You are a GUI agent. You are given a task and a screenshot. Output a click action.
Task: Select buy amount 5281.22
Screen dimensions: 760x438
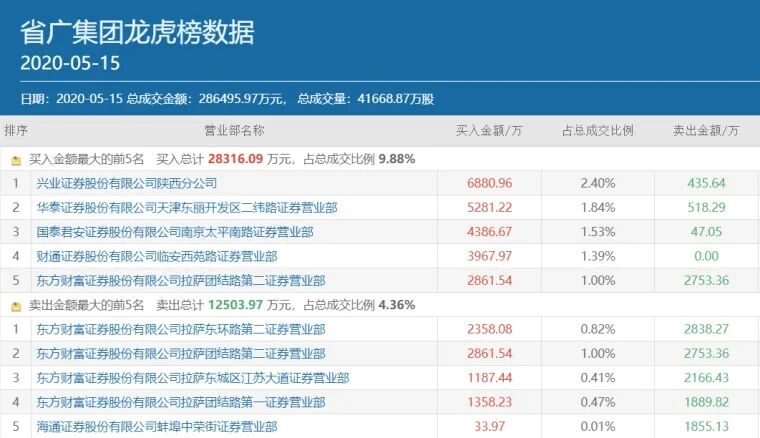click(x=490, y=207)
